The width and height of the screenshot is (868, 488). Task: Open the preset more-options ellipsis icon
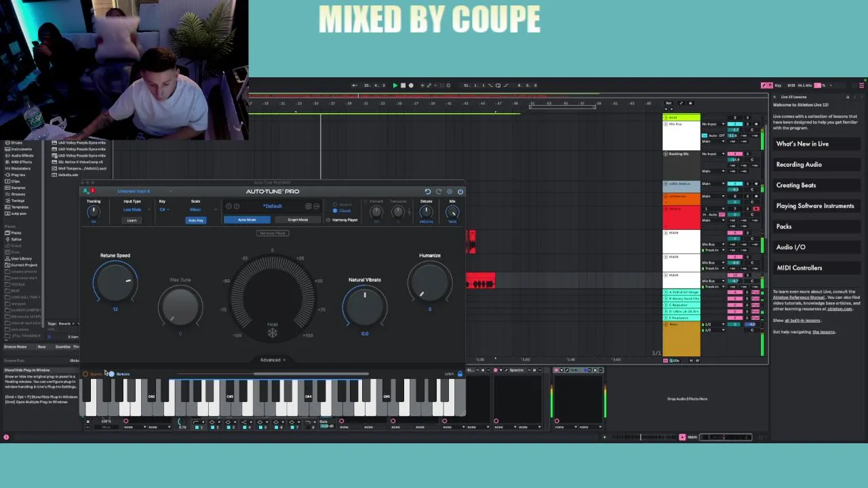[316, 206]
